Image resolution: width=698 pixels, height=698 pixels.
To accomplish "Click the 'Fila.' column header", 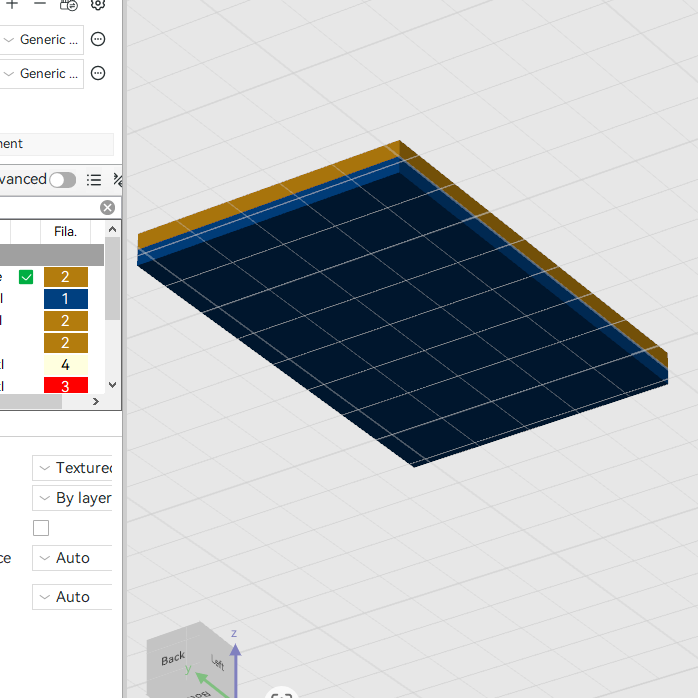I will click(65, 231).
